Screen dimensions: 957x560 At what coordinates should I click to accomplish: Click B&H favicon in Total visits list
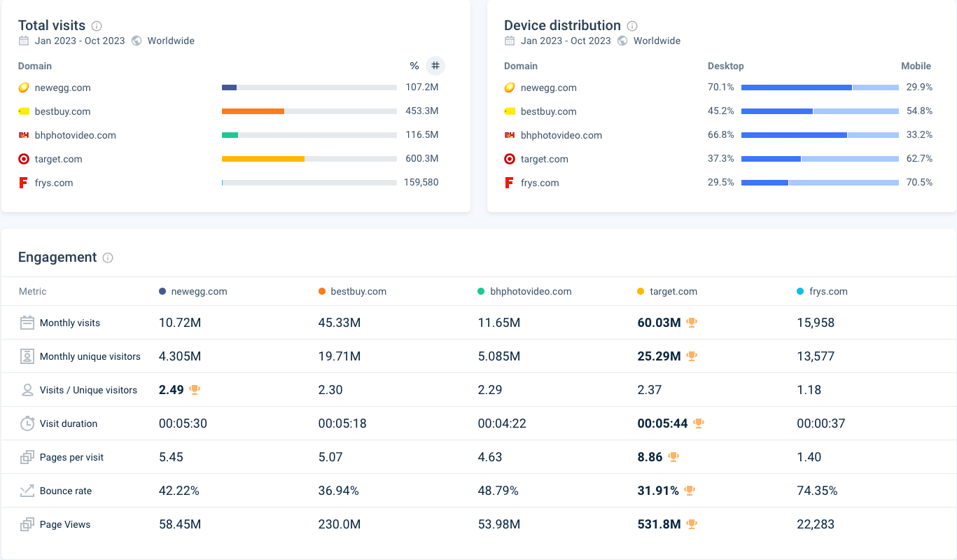[x=24, y=135]
